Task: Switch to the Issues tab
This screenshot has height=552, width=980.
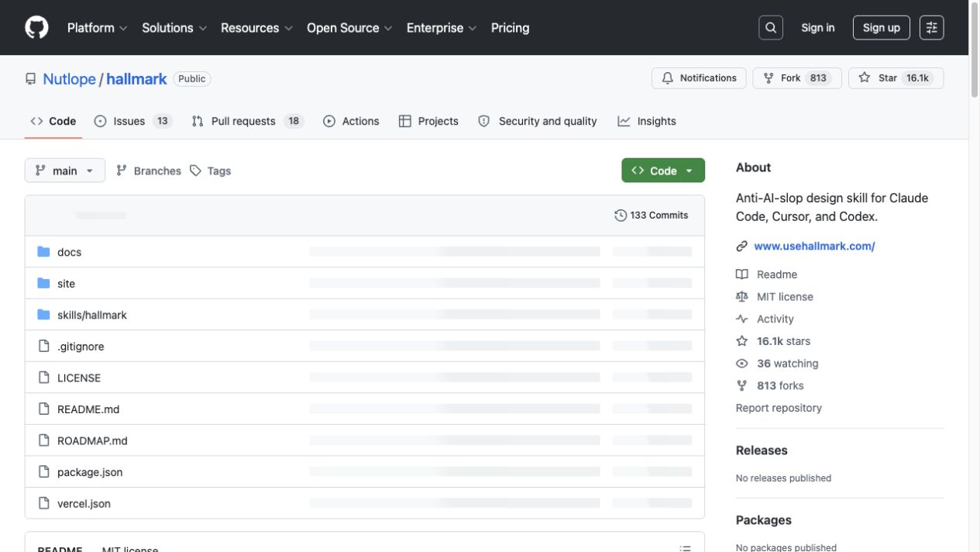Action: tap(132, 121)
